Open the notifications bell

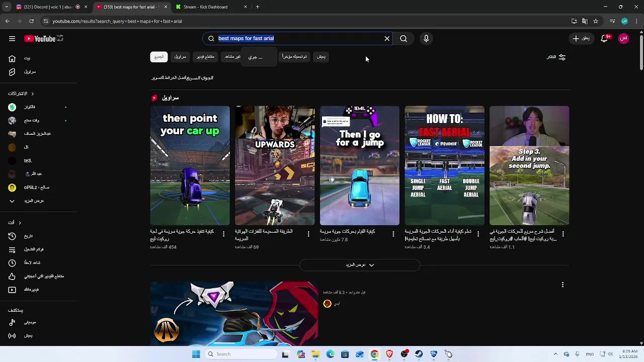coord(605,39)
